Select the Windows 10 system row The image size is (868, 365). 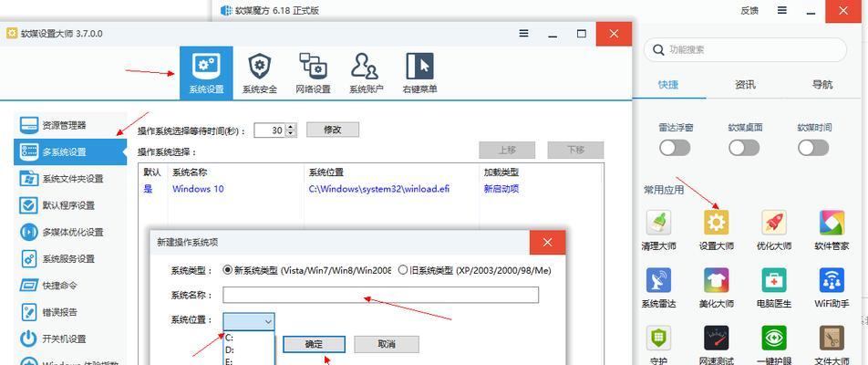370,189
